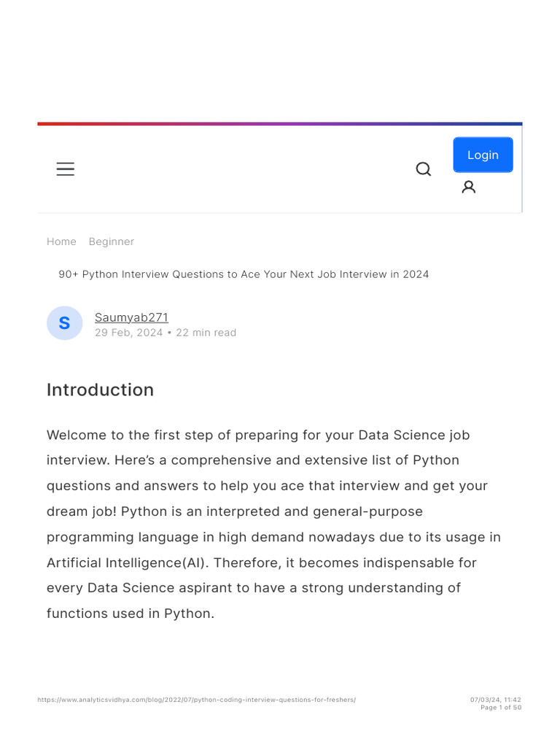
Task: Click the 22 min read label
Action: (206, 333)
